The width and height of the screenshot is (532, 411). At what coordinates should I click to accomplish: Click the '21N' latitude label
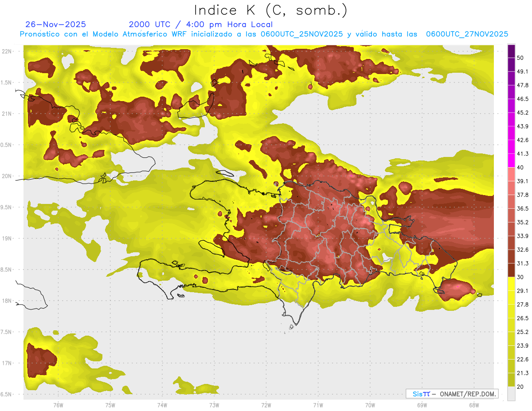pos(7,114)
